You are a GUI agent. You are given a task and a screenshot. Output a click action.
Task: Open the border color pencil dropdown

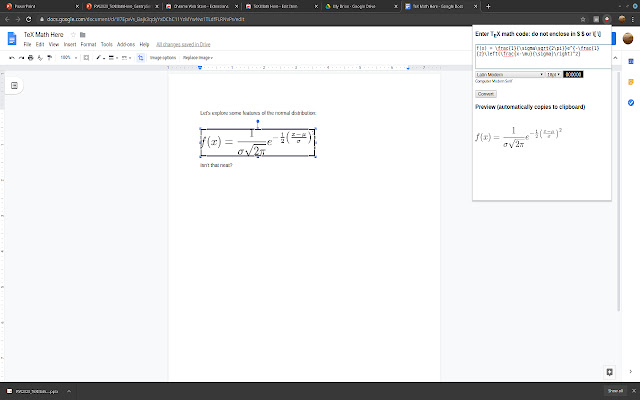pyautogui.click(x=100, y=58)
